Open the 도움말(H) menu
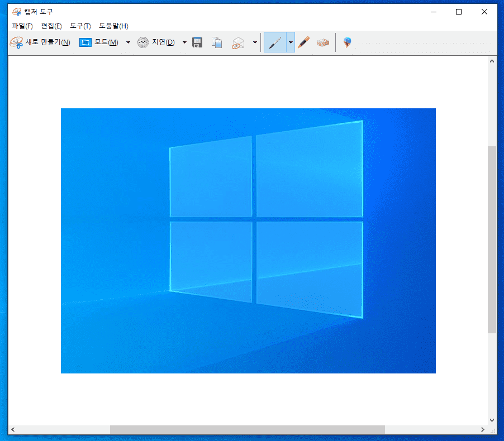The image size is (504, 441). 113,26
